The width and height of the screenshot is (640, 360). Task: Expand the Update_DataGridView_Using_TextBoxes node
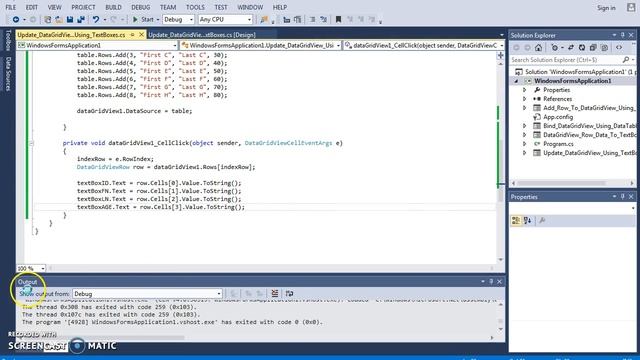pos(524,153)
